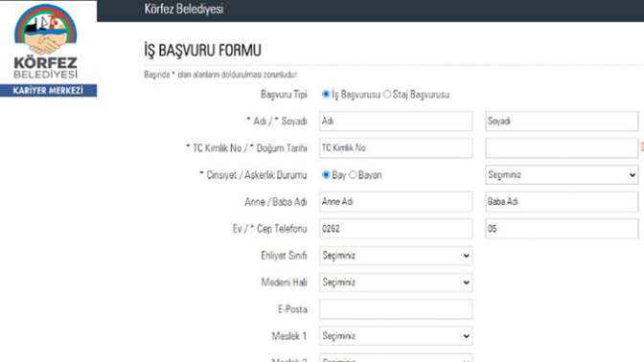
Task: Click the Anne Adı field
Action: point(396,201)
